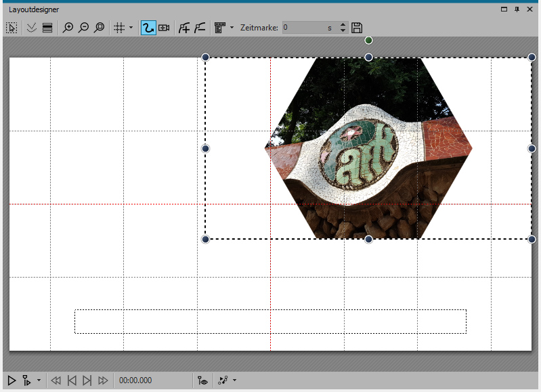This screenshot has width=541, height=392.
Task: Click the green rotation handle above image
Action: click(x=368, y=41)
